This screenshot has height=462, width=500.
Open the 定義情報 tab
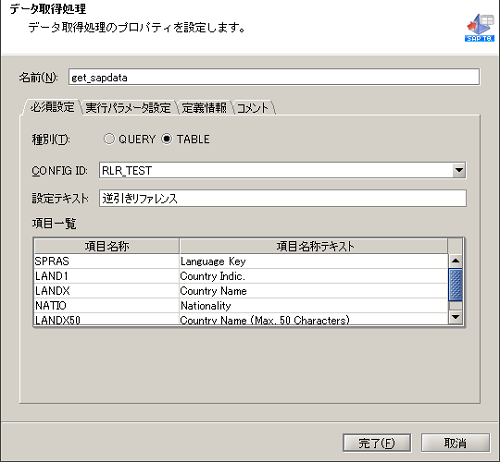tap(204, 108)
